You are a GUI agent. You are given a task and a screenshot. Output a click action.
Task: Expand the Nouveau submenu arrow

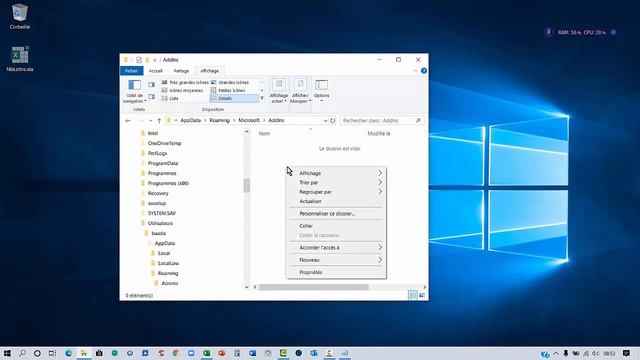[x=380, y=260]
